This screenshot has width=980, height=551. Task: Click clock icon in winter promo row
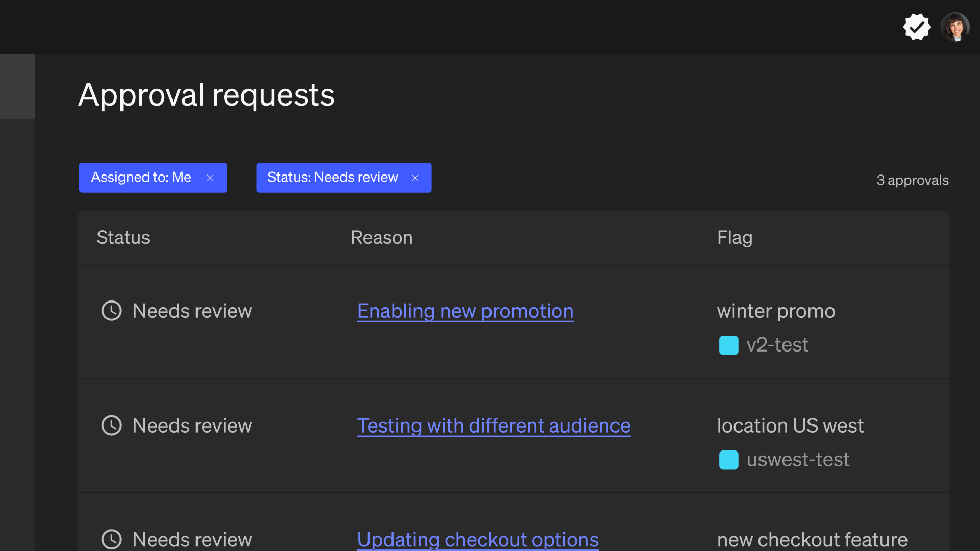pos(112,311)
